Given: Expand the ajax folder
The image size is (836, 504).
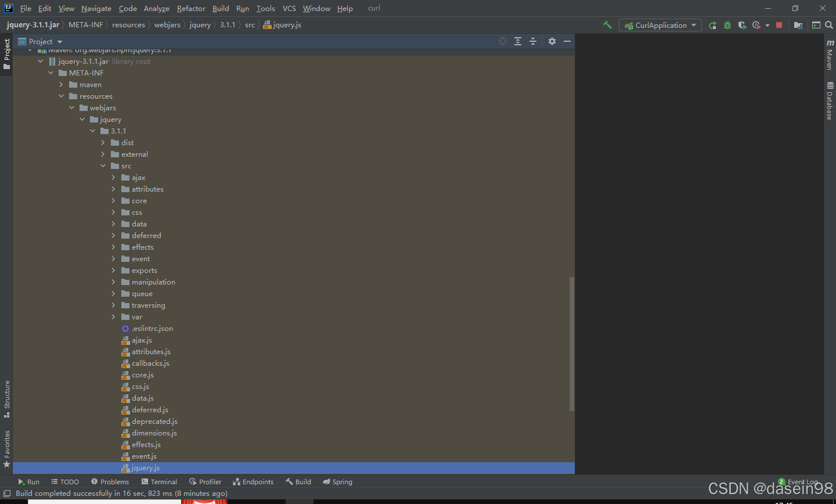Looking at the screenshot, I should pyautogui.click(x=113, y=177).
